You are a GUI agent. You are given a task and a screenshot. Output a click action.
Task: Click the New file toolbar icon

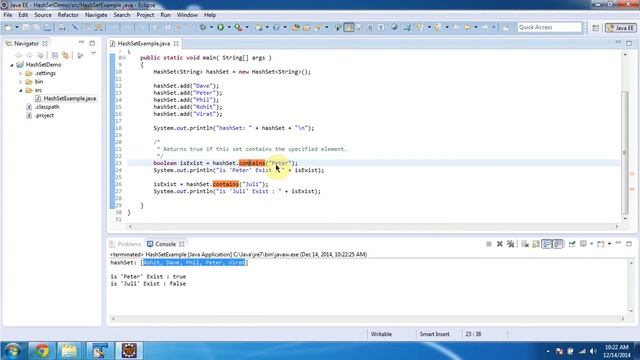(8, 27)
